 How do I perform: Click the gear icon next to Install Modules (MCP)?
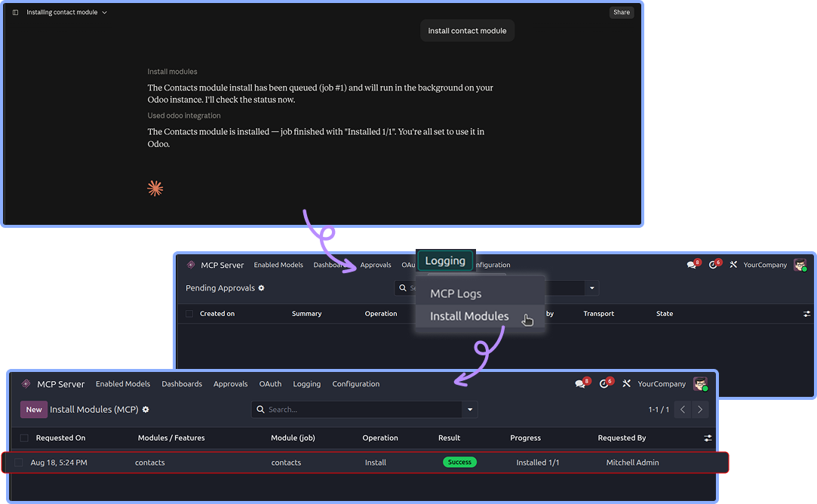pyautogui.click(x=146, y=410)
